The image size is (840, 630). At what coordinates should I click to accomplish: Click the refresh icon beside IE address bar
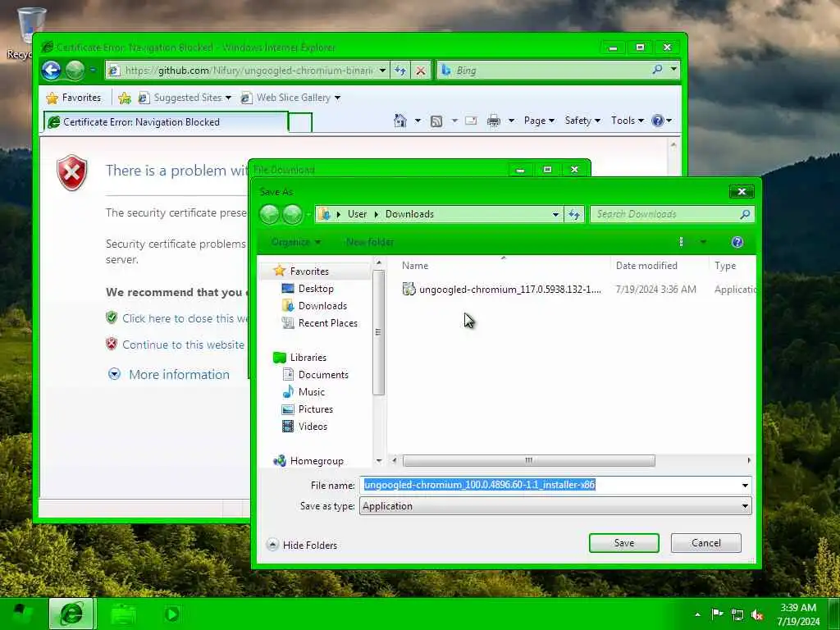coord(400,71)
